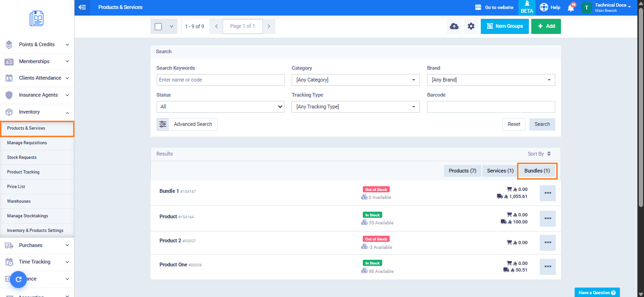Image resolution: width=644 pixels, height=297 pixels.
Task: Open the Category dropdown
Action: tap(355, 80)
